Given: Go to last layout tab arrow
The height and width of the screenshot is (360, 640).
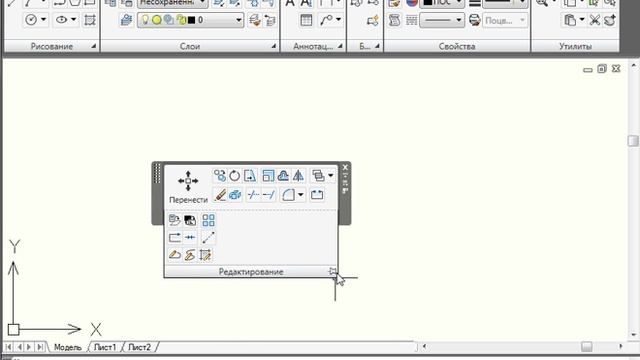Looking at the screenshot, I should [40, 347].
